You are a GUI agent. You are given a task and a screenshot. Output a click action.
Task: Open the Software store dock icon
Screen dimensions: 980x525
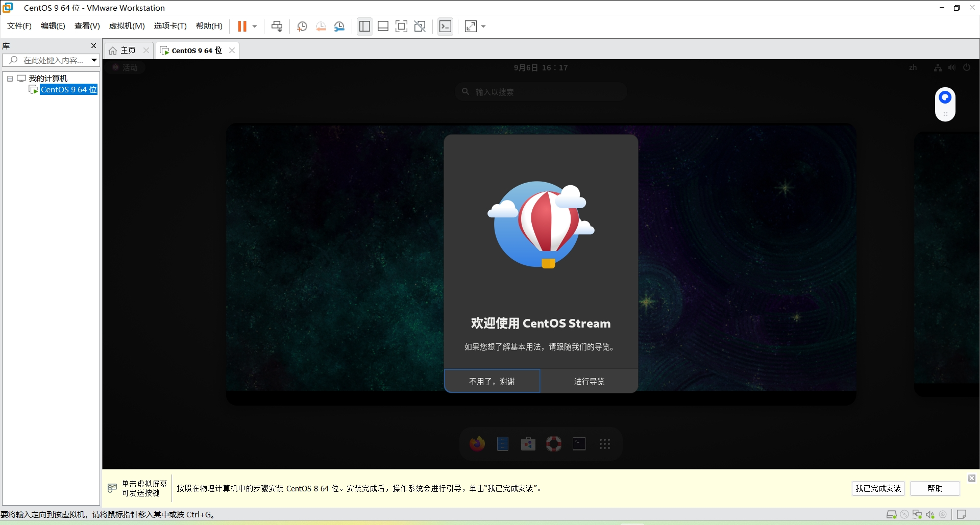tap(528, 444)
